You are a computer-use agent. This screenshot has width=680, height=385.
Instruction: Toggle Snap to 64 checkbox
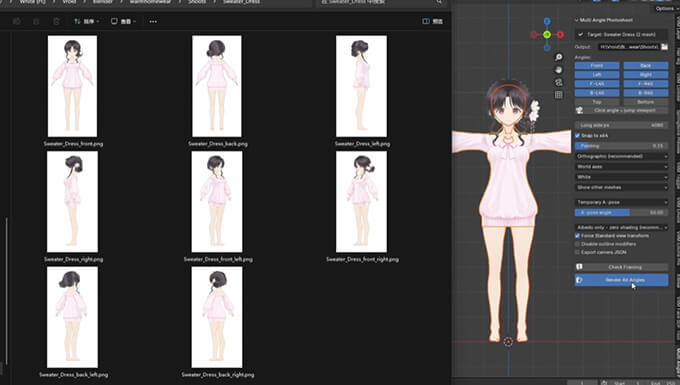(x=577, y=135)
